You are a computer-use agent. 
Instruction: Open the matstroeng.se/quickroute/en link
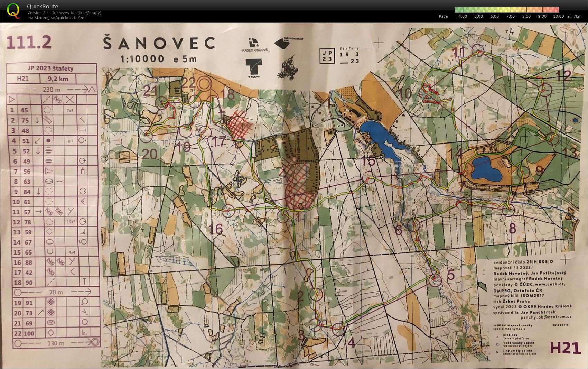pos(55,17)
